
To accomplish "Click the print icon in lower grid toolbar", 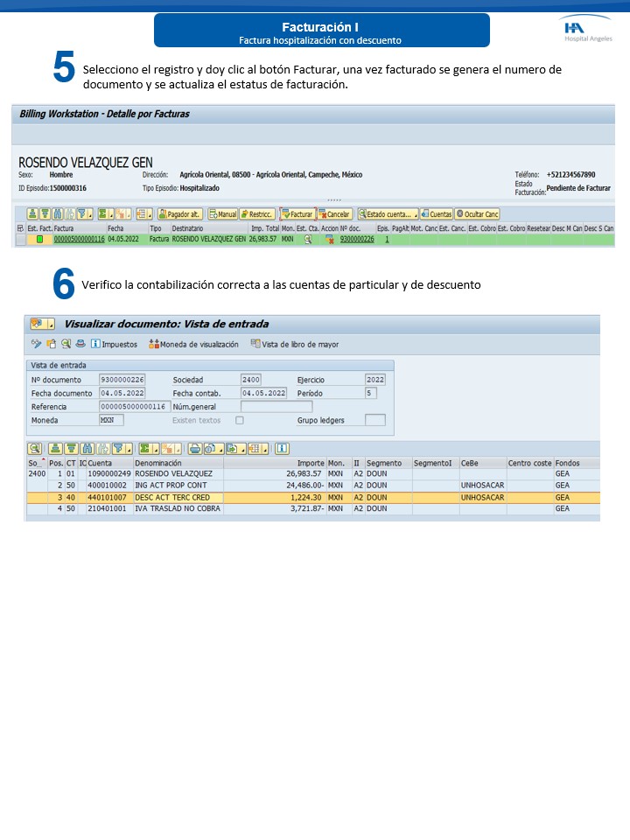I will pos(195,449).
